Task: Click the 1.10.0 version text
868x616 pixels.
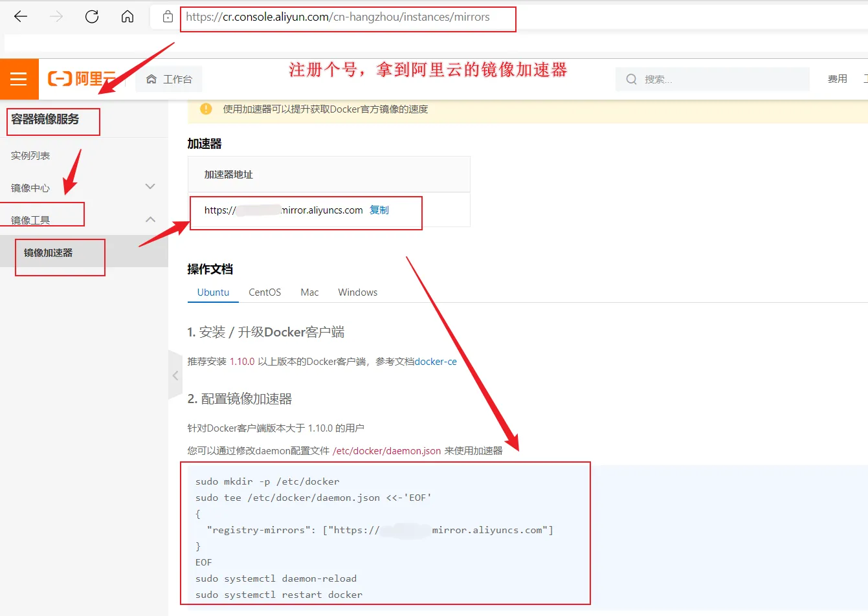Action: coord(242,362)
